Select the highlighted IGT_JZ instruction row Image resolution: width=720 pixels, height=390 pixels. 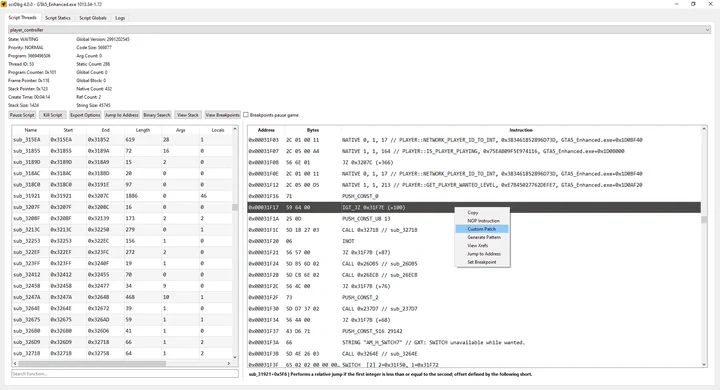coord(474,207)
